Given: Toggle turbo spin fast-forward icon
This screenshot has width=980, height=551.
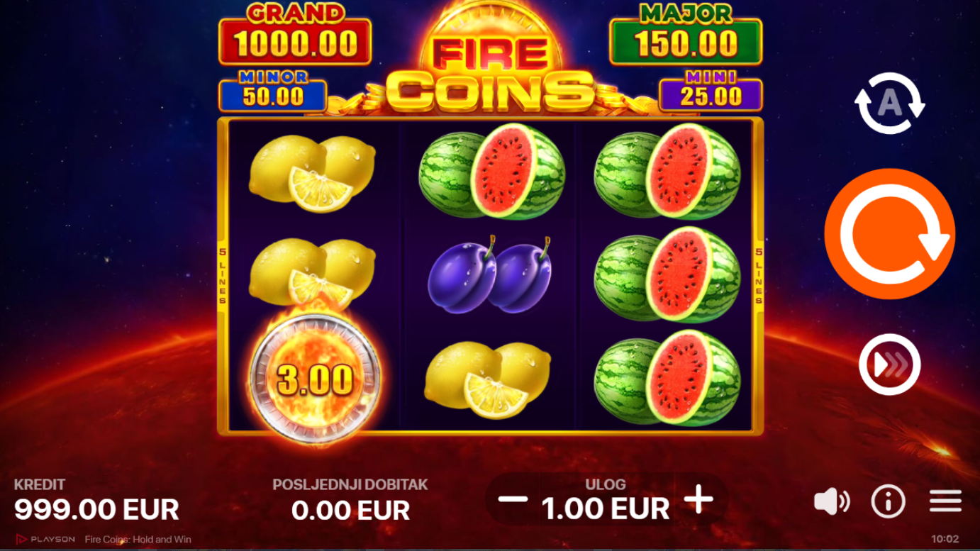Looking at the screenshot, I should tap(889, 364).
